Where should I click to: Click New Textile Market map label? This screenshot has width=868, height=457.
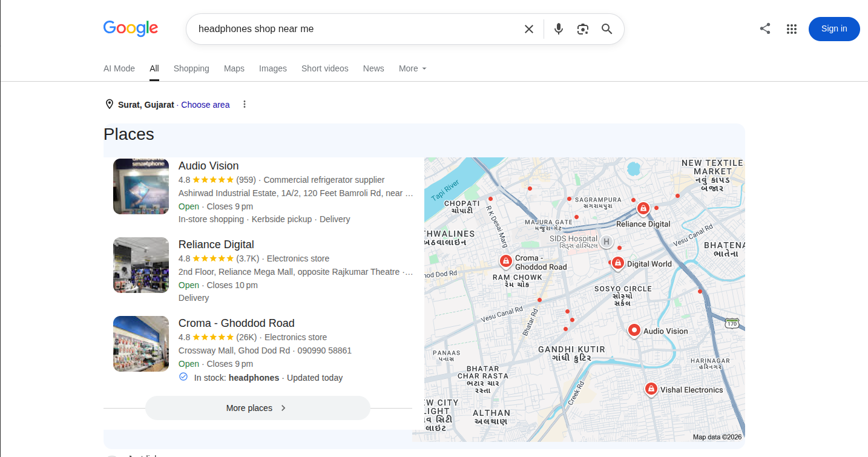(712, 176)
